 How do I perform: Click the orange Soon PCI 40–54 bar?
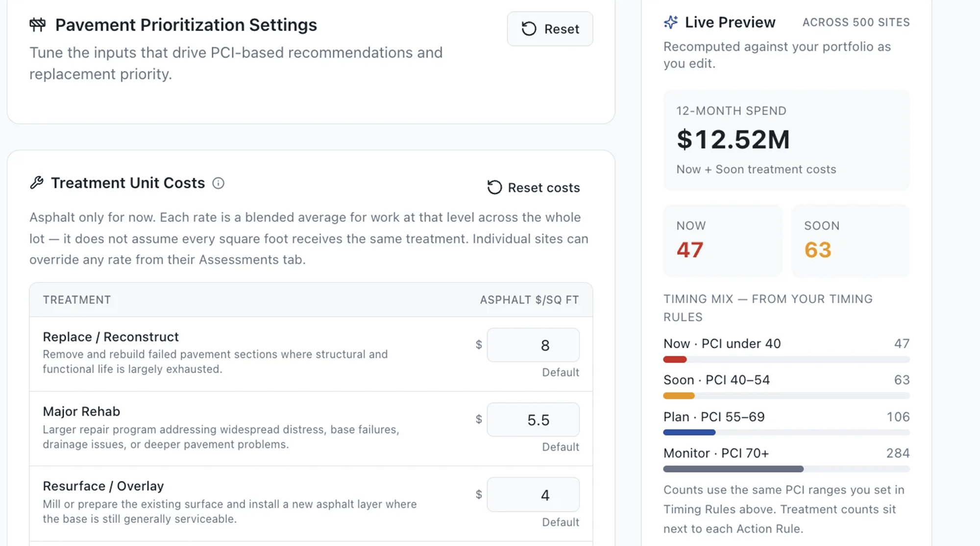point(679,396)
